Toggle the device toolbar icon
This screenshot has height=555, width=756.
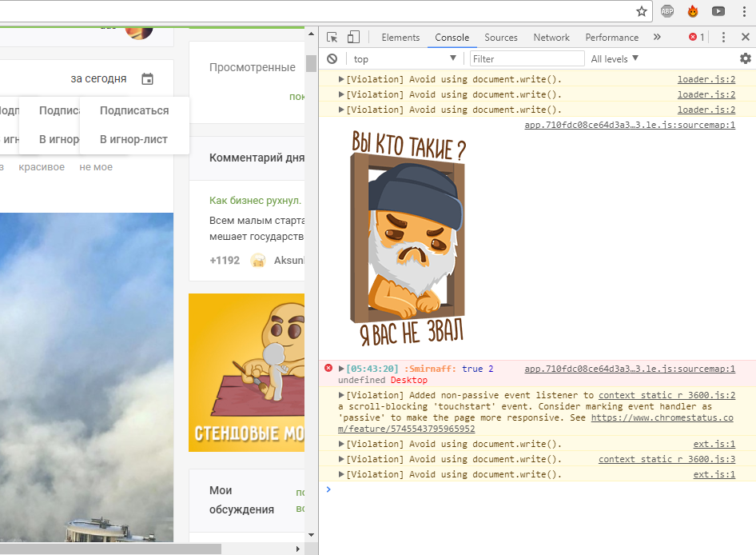tap(353, 38)
